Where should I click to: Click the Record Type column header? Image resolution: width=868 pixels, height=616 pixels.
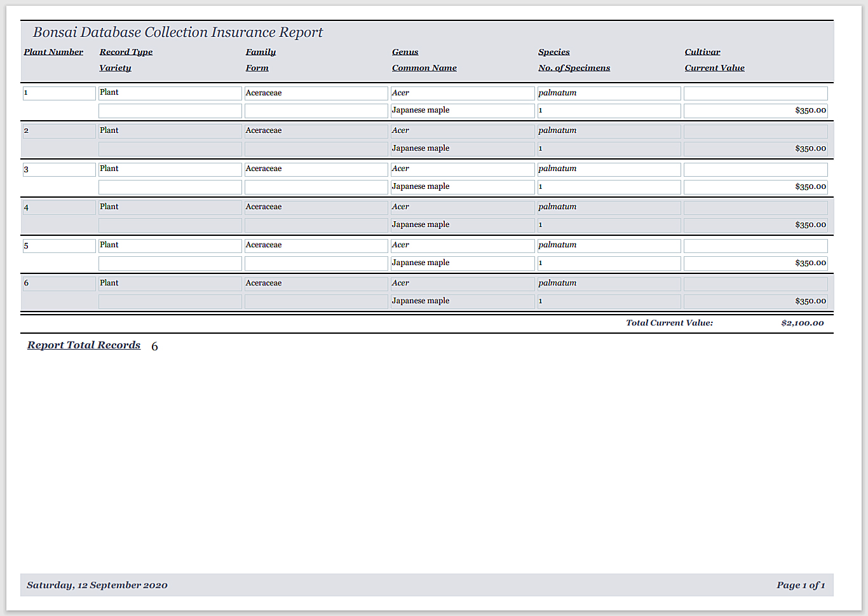click(x=126, y=52)
